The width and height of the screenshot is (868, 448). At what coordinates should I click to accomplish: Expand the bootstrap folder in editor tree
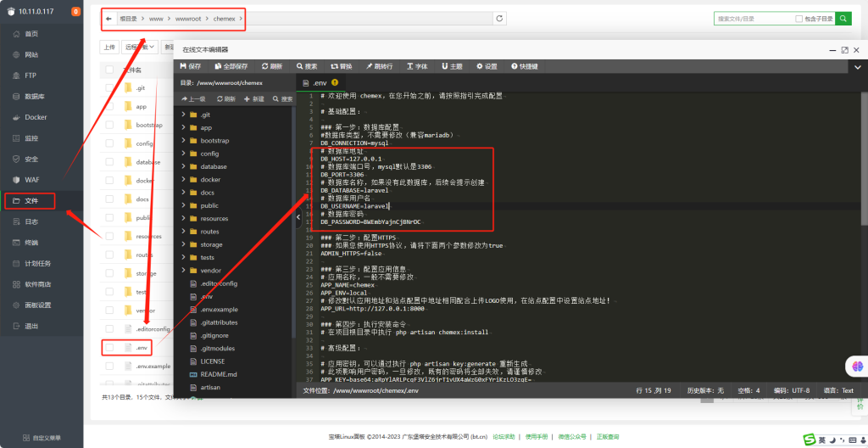pyautogui.click(x=183, y=141)
